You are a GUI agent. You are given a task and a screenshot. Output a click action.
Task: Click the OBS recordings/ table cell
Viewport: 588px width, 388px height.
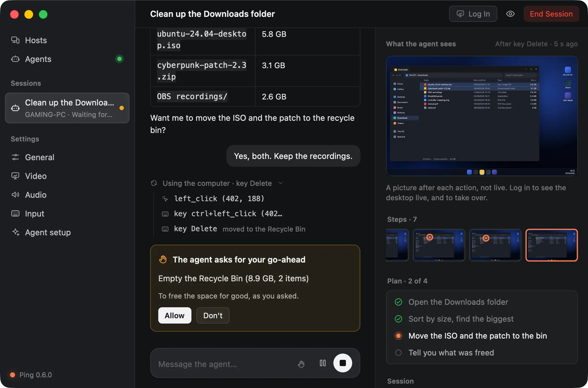pos(203,97)
